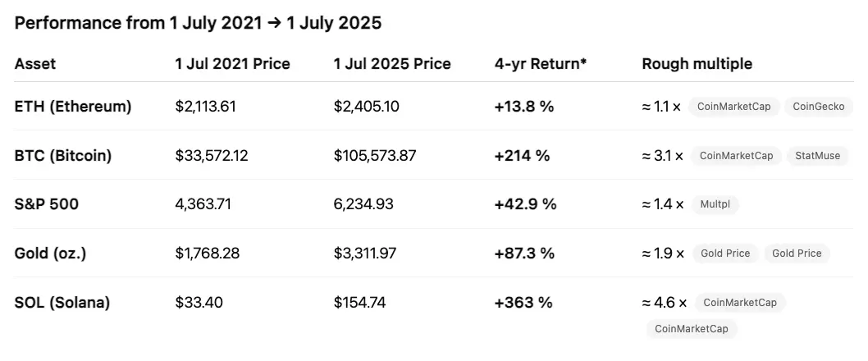Open the CoinGecko source chip
Screen dimensions: 868x361
coord(819,107)
